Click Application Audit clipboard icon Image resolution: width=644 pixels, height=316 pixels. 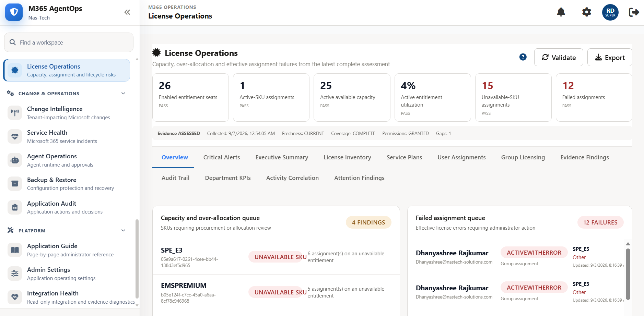15,207
